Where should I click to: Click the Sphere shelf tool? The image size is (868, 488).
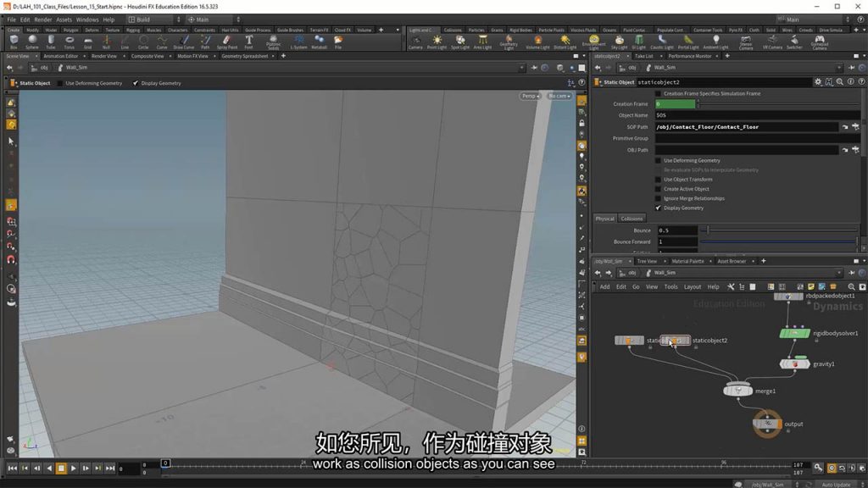click(x=32, y=42)
